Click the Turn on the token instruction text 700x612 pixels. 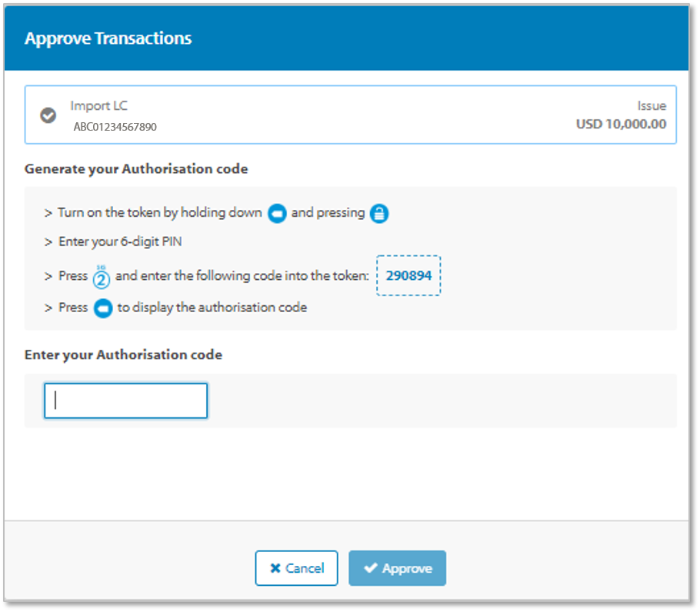160,213
